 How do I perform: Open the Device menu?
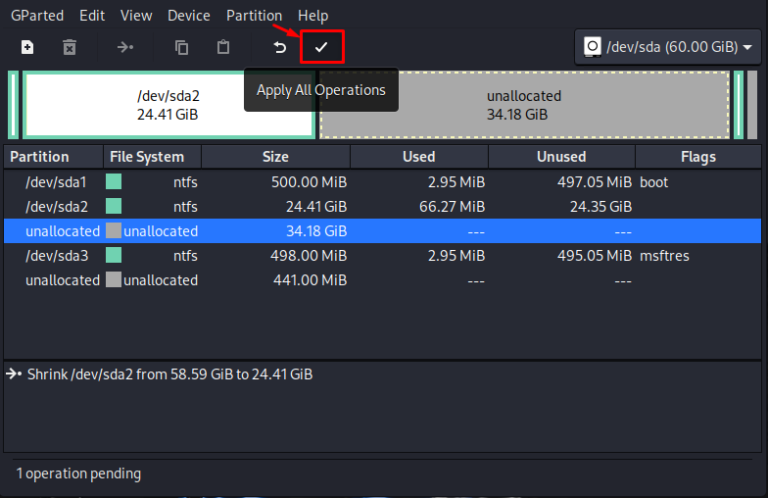click(189, 16)
